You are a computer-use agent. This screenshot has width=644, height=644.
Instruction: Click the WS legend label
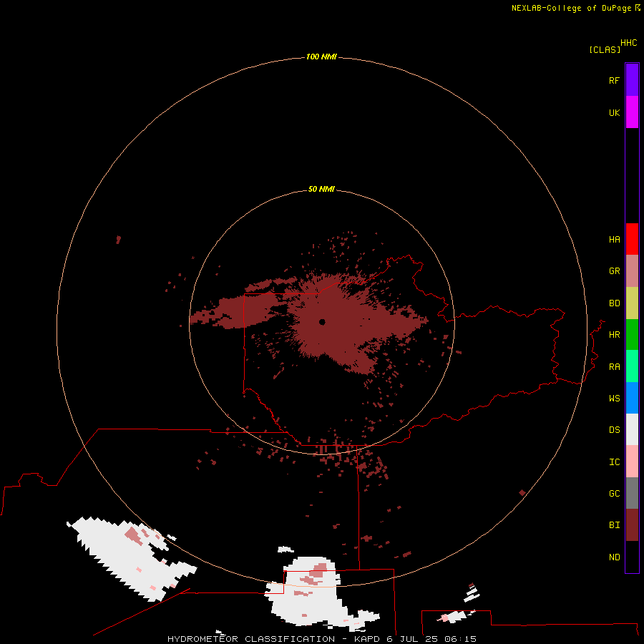pos(614,399)
